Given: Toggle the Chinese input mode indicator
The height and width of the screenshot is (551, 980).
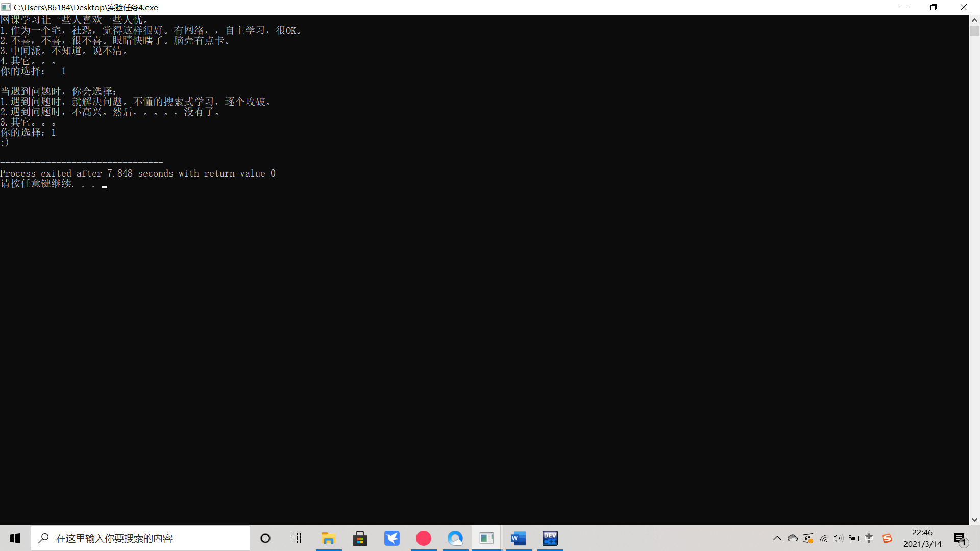Looking at the screenshot, I should pos(869,538).
